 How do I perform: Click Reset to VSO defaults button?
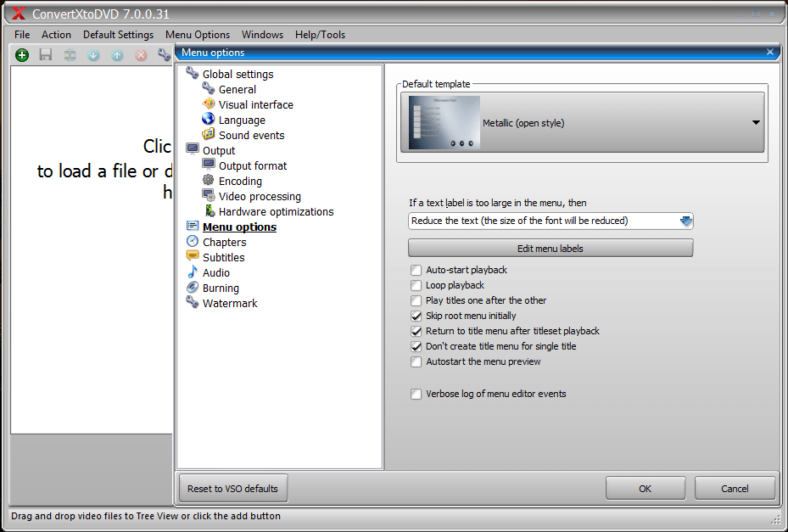pyautogui.click(x=232, y=488)
